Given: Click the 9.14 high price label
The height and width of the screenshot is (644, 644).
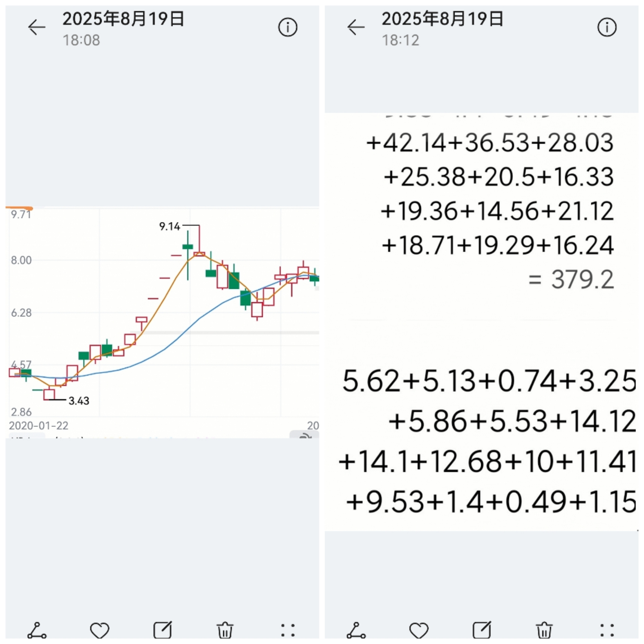Looking at the screenshot, I should (x=169, y=227).
